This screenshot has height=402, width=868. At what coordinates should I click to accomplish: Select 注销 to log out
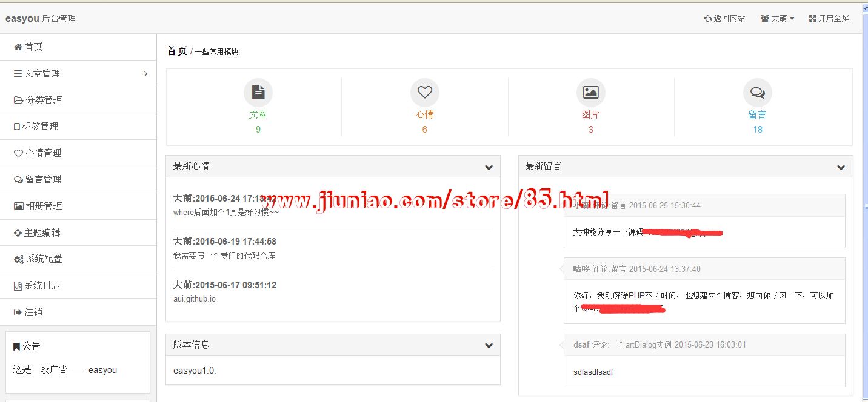78,312
